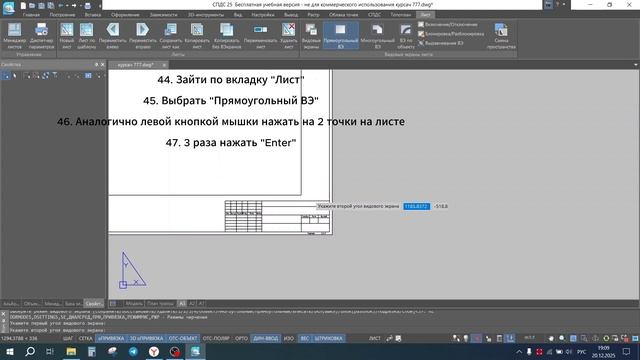Toggle ИЗО mode in status bar
Image resolution: width=640 pixels, height=360 pixels.
289,338
